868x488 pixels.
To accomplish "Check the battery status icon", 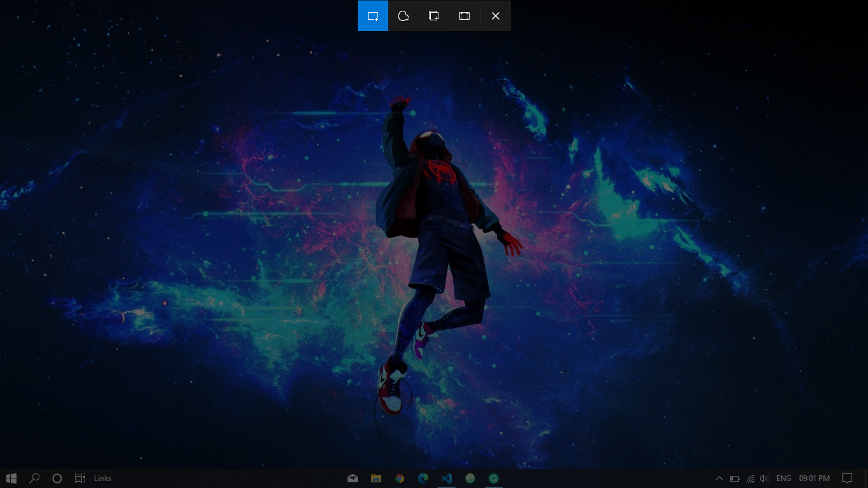I will [735, 478].
